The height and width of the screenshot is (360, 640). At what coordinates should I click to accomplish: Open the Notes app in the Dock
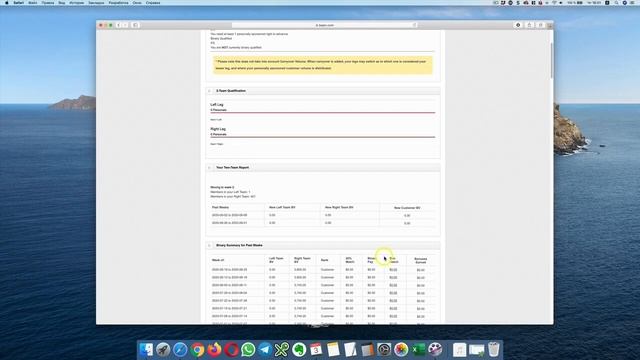[333, 350]
